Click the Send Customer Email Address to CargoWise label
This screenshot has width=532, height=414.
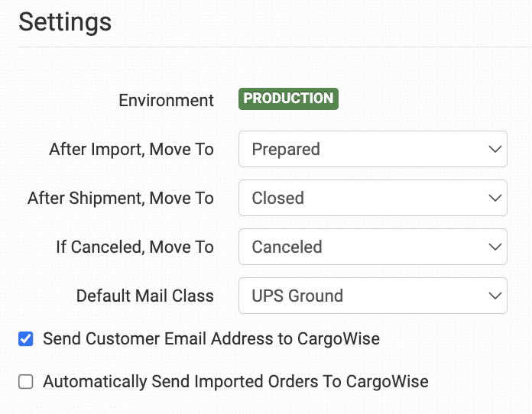pos(211,339)
